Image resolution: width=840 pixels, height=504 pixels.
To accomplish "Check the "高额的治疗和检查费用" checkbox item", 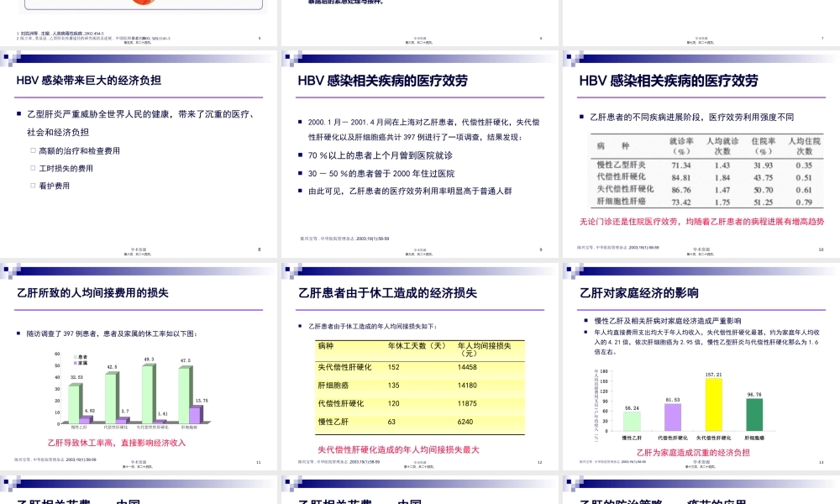I will click(x=33, y=150).
